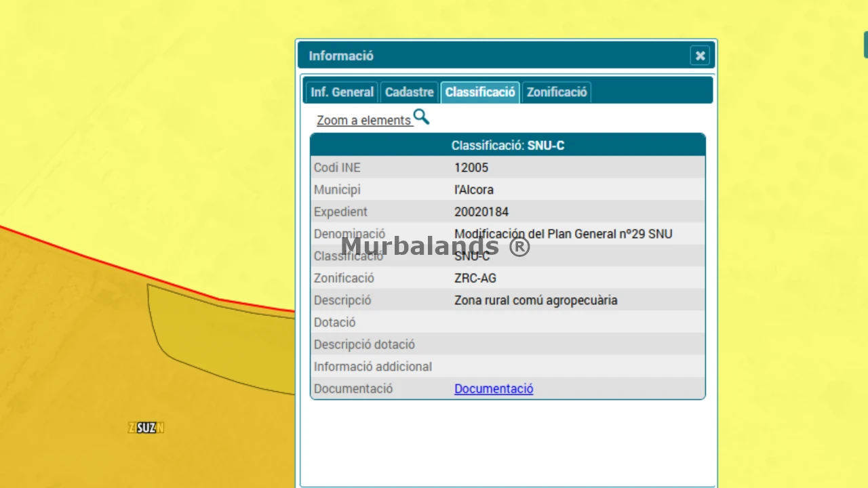Select the Zonificació value ZRC-AG
Image resolution: width=868 pixels, height=488 pixels.
point(475,278)
